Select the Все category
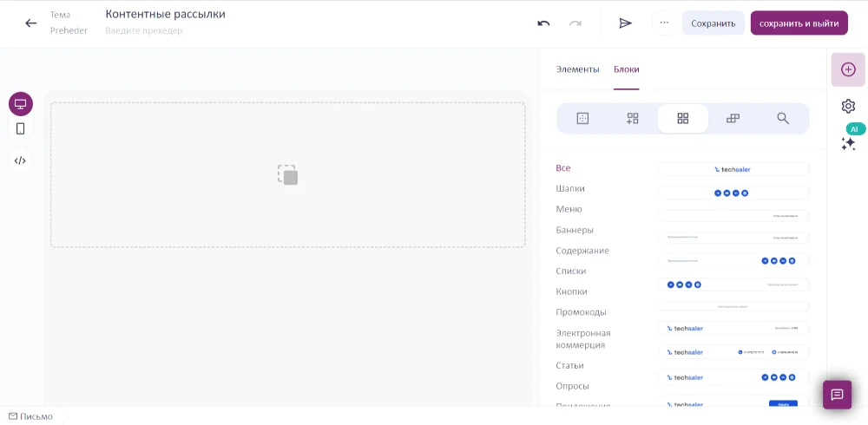This screenshot has width=868, height=425. point(563,167)
